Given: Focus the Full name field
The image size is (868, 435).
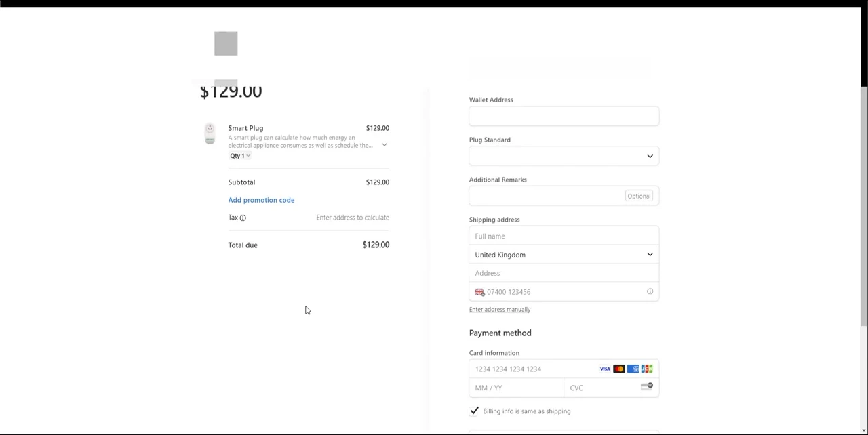Looking at the screenshot, I should coord(564,236).
